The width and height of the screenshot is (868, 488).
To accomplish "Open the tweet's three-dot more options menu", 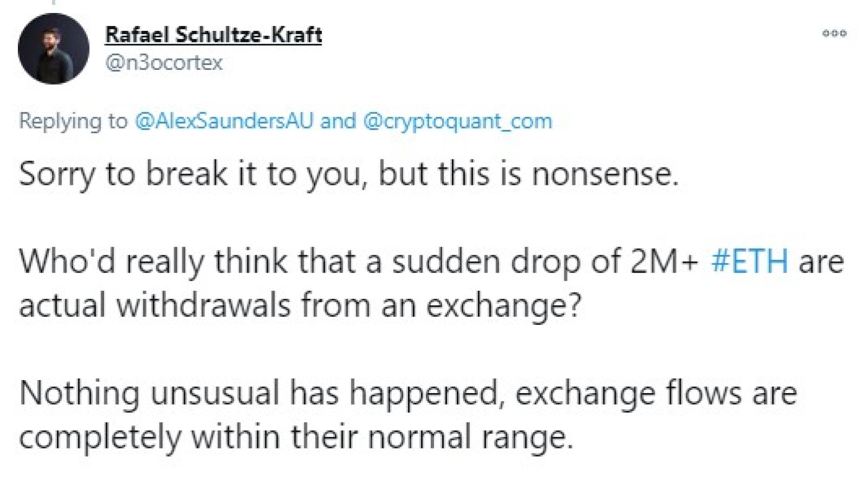I will coord(834,33).
